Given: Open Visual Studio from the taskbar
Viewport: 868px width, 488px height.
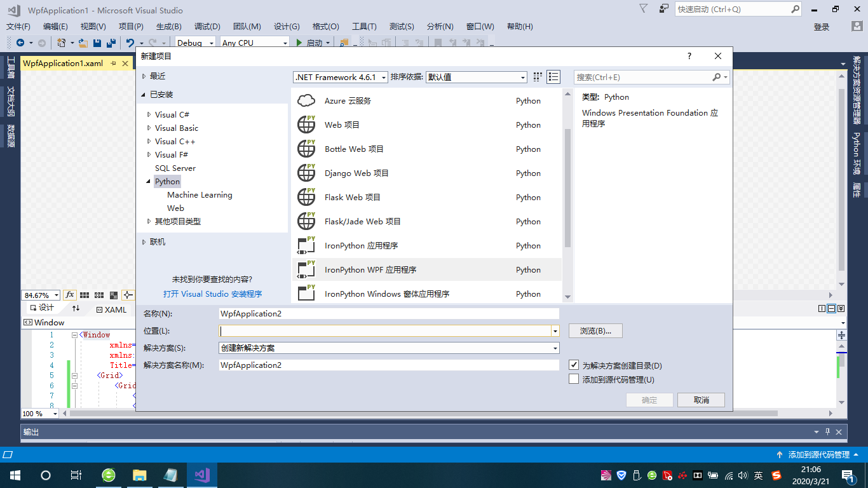Looking at the screenshot, I should (x=202, y=475).
